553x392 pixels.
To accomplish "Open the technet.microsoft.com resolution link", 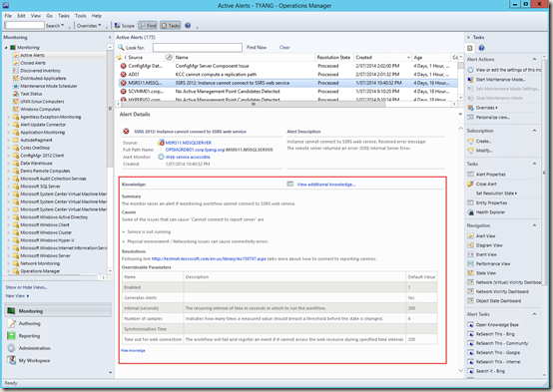I will [209, 258].
